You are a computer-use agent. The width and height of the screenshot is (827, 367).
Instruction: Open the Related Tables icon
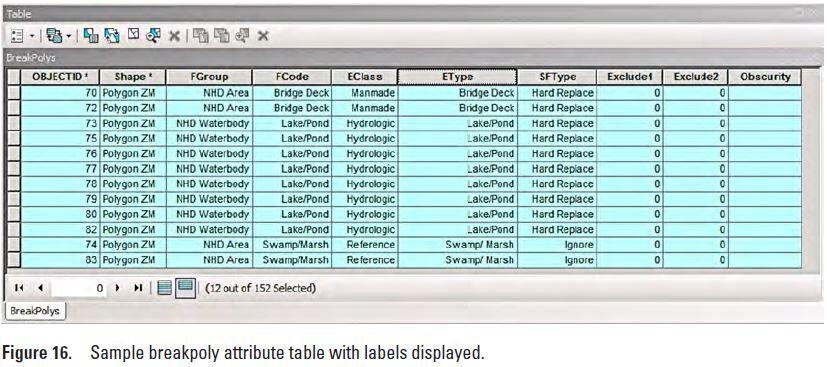click(x=53, y=36)
